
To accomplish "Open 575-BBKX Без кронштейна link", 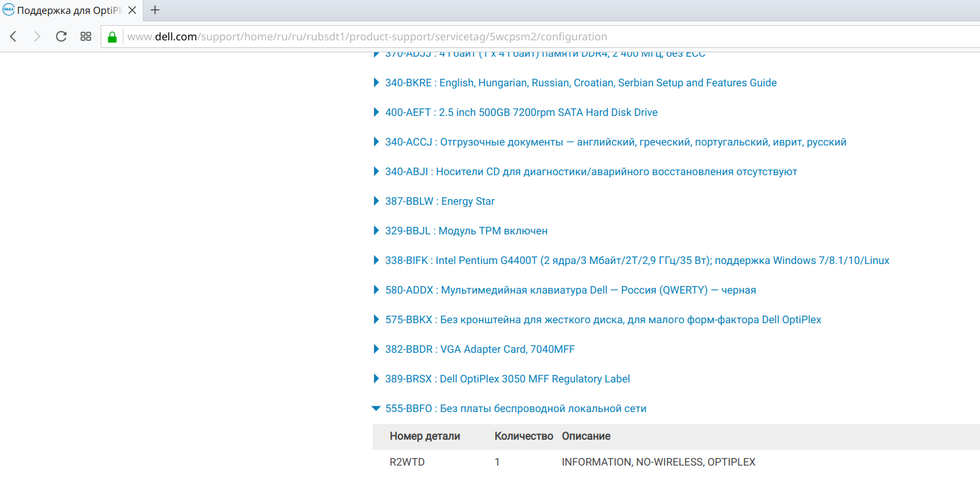I will click(603, 319).
